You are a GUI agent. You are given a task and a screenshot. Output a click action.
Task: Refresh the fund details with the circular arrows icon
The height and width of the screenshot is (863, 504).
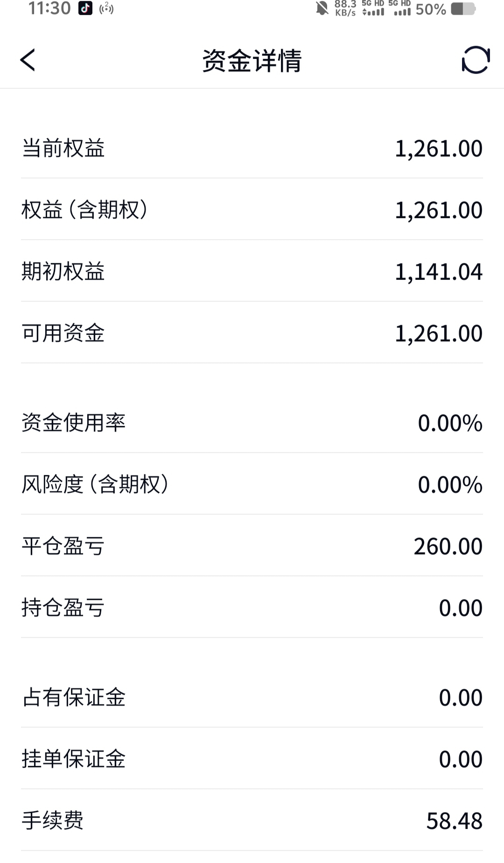tap(476, 60)
